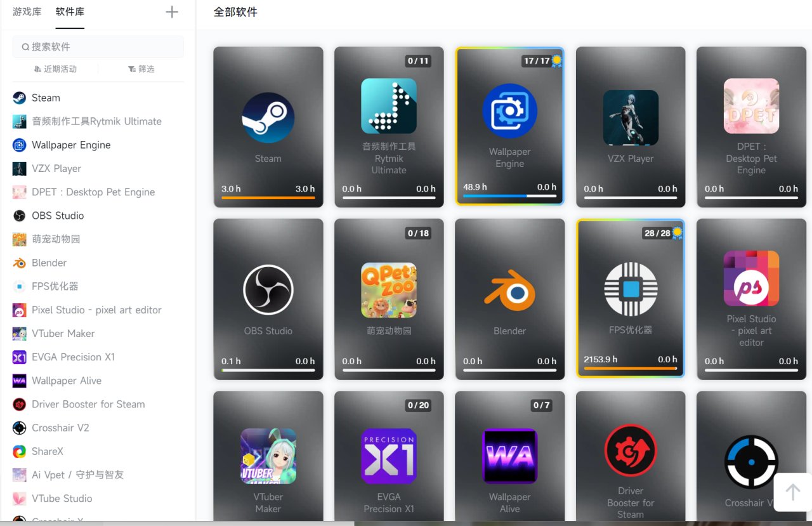The image size is (812, 526).
Task: Switch to the 游戏库 tab
Action: tap(27, 12)
